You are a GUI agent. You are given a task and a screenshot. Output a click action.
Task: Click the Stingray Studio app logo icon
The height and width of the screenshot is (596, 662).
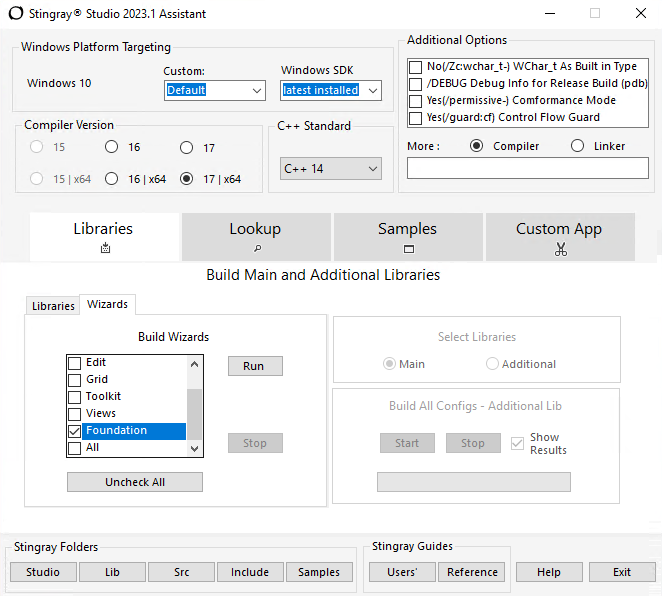15,13
